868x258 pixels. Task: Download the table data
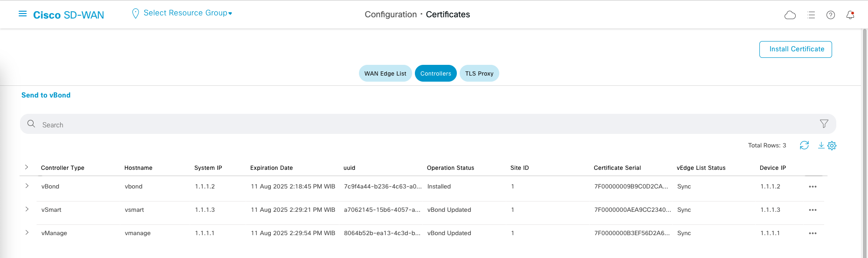click(821, 146)
